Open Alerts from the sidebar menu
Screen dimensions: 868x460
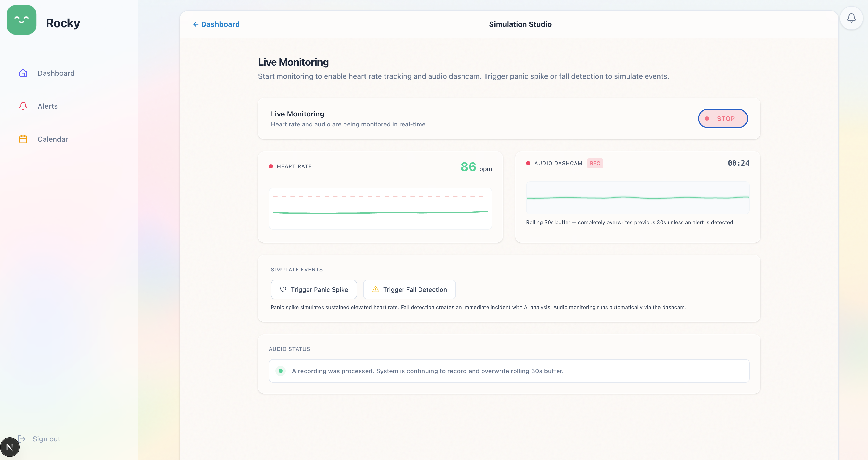[x=48, y=106]
